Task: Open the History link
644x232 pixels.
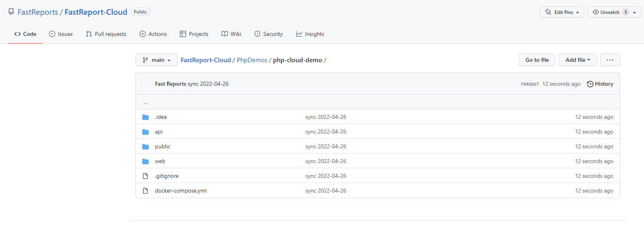Action: [x=600, y=84]
